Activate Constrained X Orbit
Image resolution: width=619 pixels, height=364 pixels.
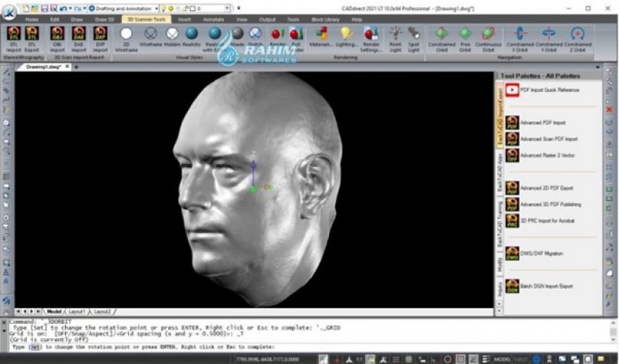tap(520, 38)
